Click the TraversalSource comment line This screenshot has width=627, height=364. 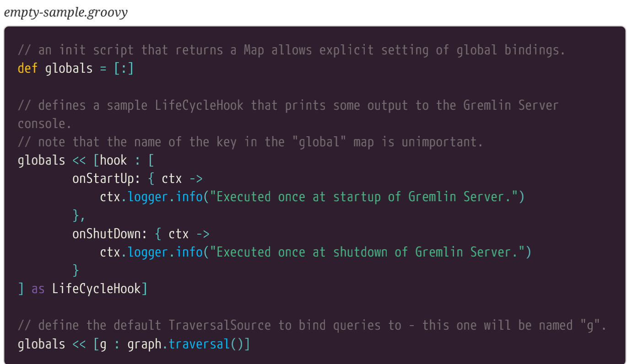(312, 325)
